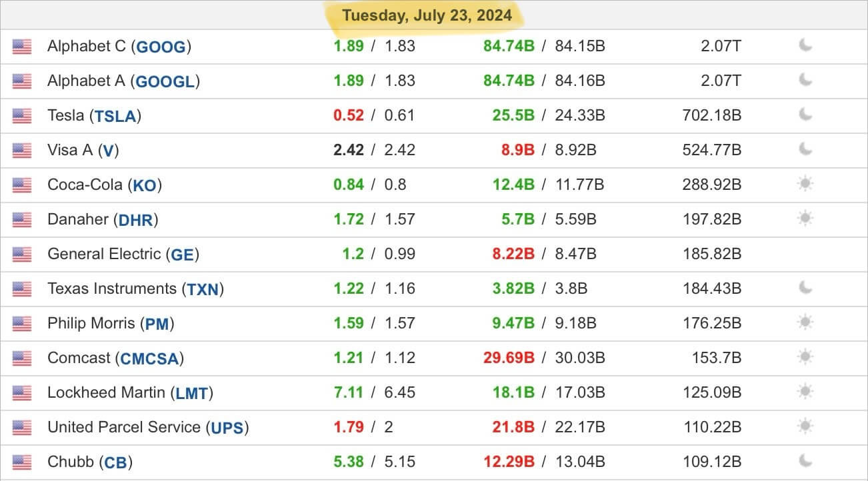Click Alphabet C market cap 2.07T

coord(721,46)
